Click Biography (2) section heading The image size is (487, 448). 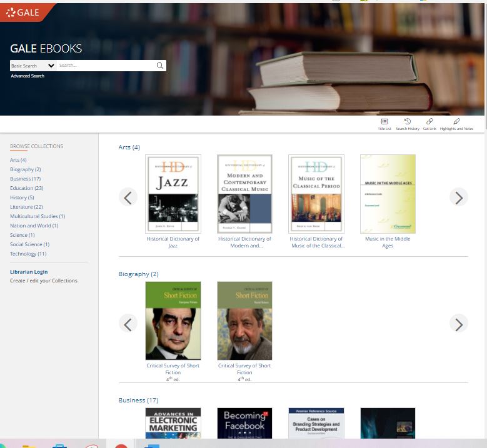click(x=139, y=274)
